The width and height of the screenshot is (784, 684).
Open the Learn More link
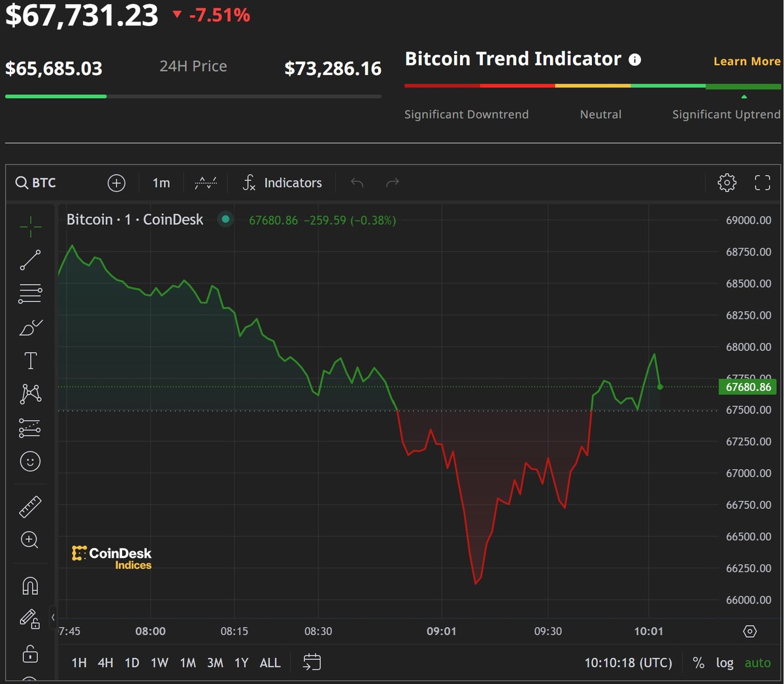747,61
